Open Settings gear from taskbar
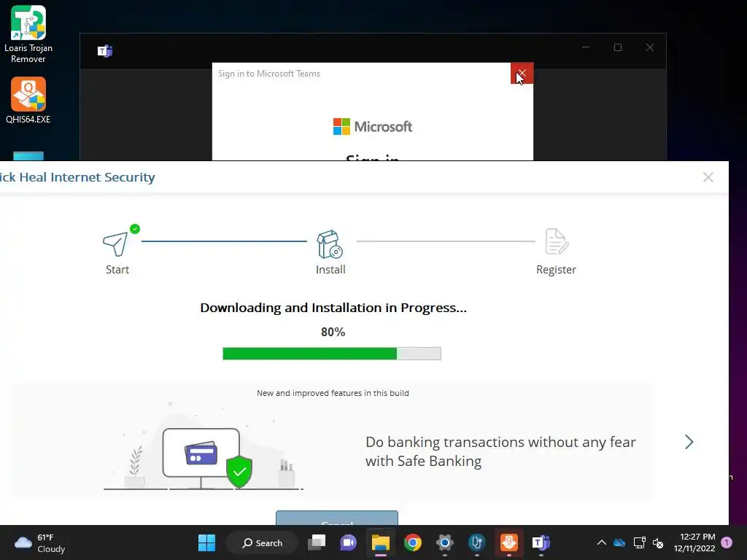 click(x=444, y=542)
